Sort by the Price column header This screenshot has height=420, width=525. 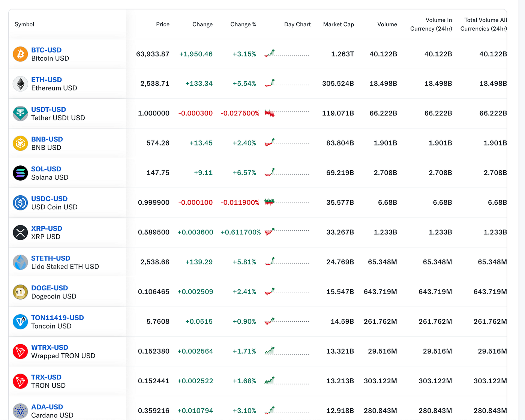point(163,24)
